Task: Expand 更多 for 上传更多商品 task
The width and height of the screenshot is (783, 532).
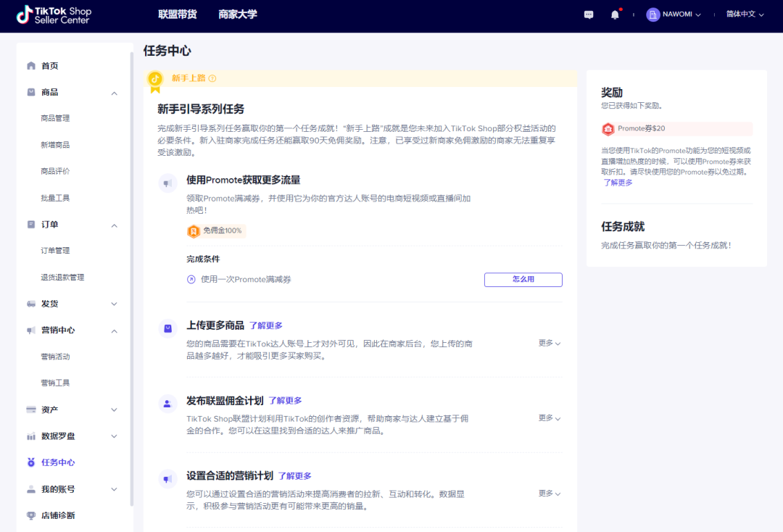Action: click(550, 343)
